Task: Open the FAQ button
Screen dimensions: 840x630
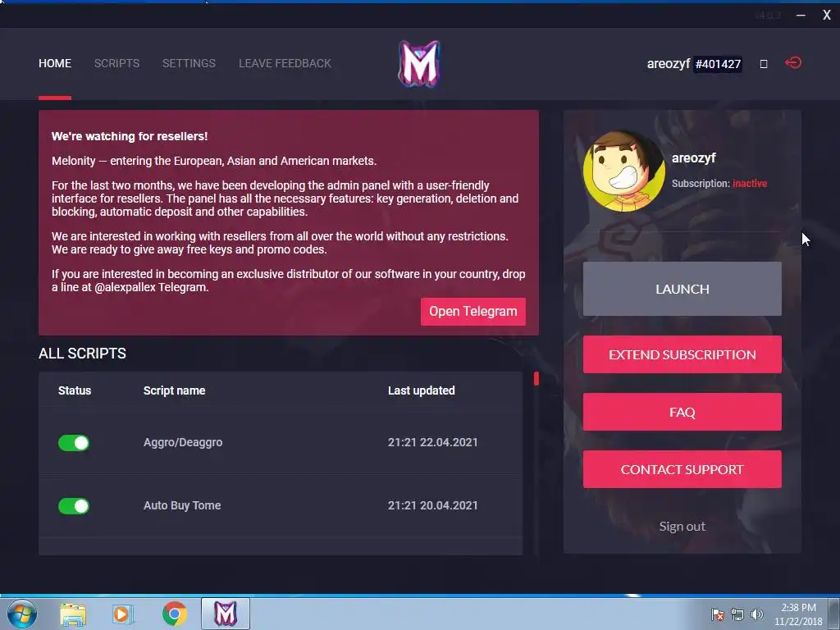Action: (682, 412)
